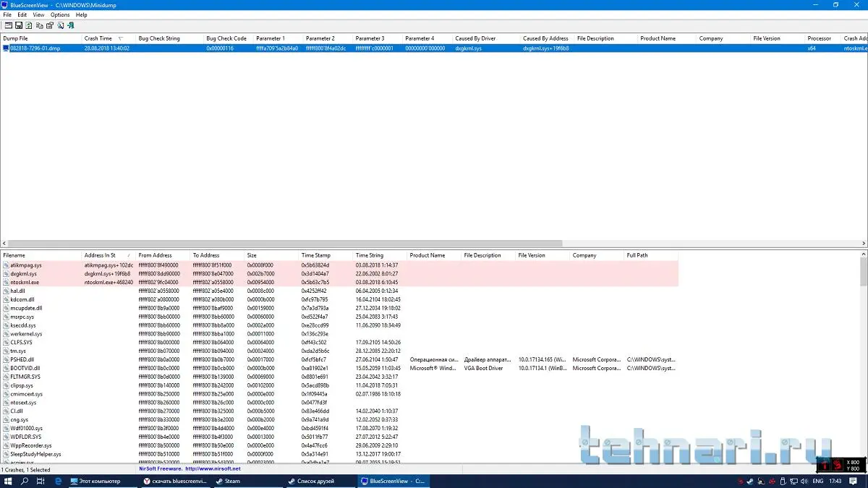Viewport: 868px width, 488px height.
Task: Select mcupdate.dll in the driver list
Action: pyautogui.click(x=27, y=308)
